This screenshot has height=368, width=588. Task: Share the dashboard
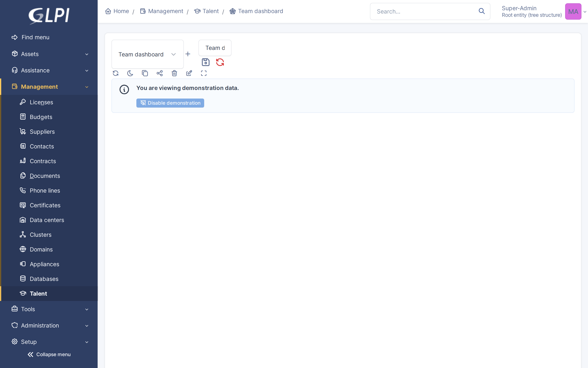point(160,73)
